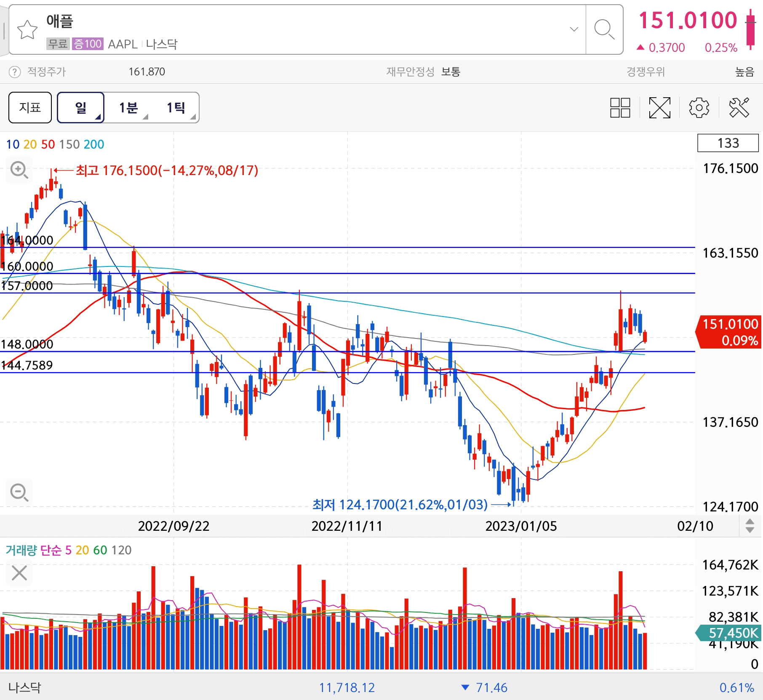The image size is (763, 700).
Task: Click the 높음 competitive rating value
Action: click(744, 72)
